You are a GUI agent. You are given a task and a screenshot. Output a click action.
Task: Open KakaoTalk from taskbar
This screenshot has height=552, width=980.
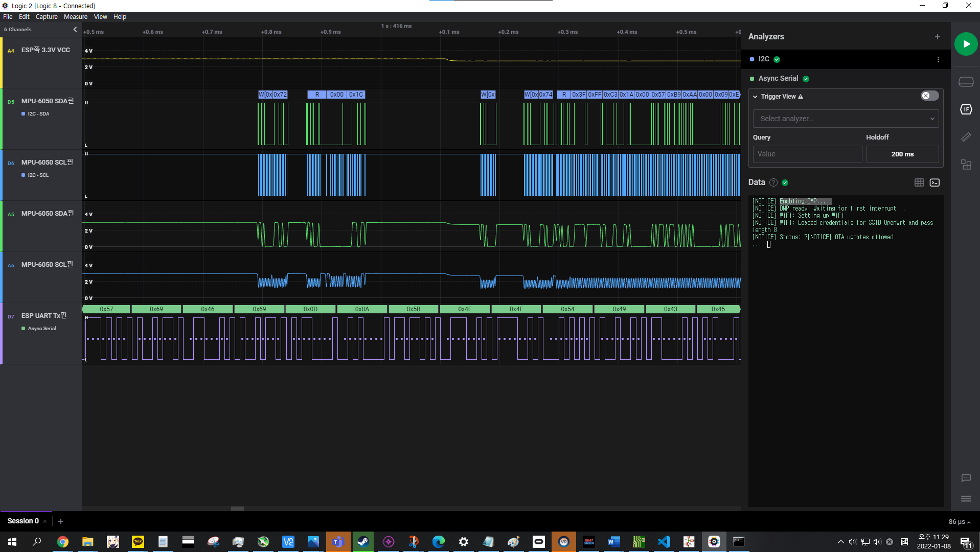[138, 542]
